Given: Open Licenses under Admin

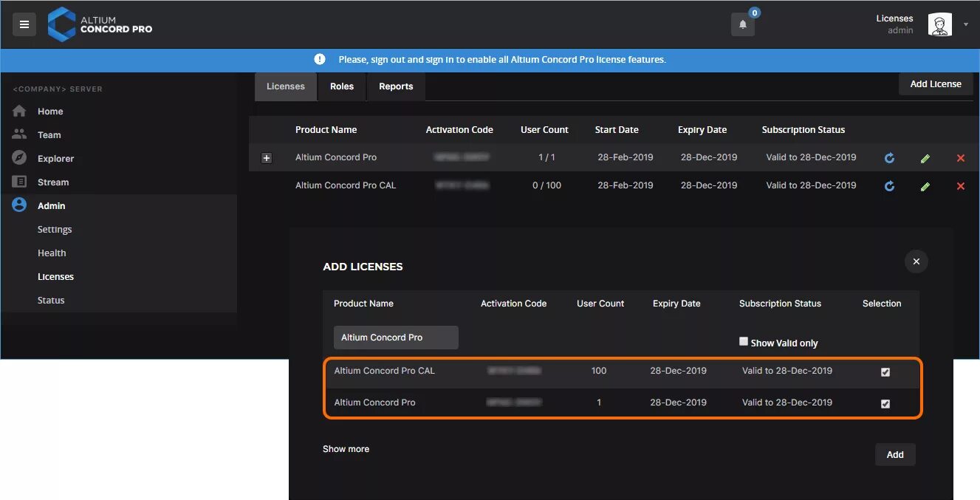Looking at the screenshot, I should [56, 277].
